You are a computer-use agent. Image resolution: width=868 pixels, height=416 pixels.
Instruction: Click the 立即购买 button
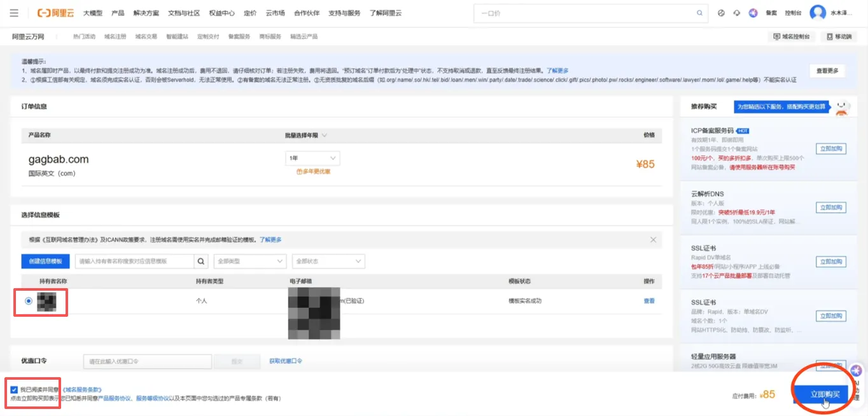tap(824, 394)
